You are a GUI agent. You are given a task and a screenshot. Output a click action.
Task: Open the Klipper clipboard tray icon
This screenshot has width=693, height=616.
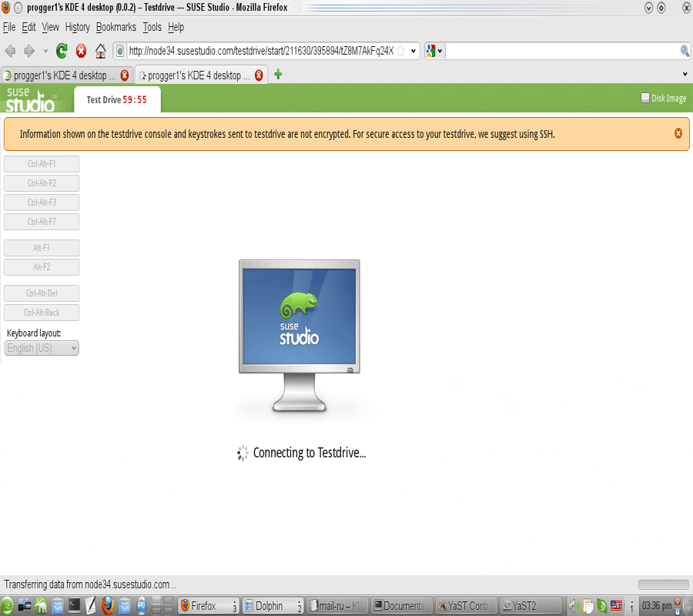(x=588, y=605)
